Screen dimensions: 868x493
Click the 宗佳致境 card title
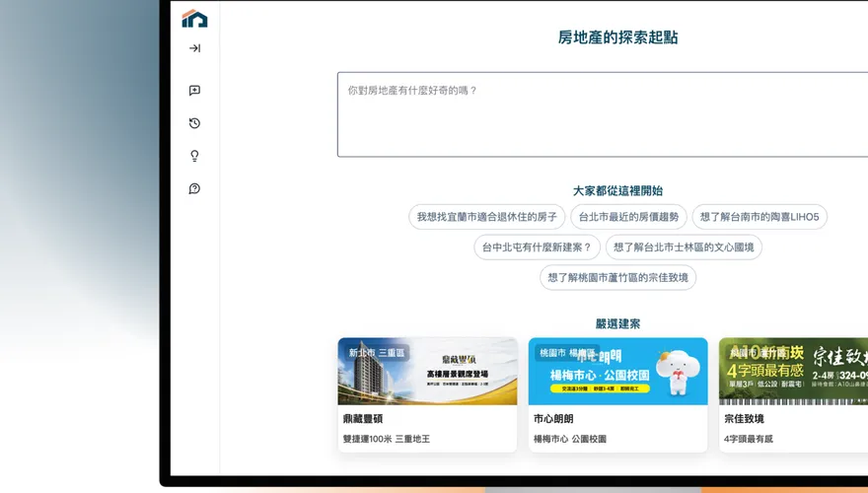coord(744,419)
